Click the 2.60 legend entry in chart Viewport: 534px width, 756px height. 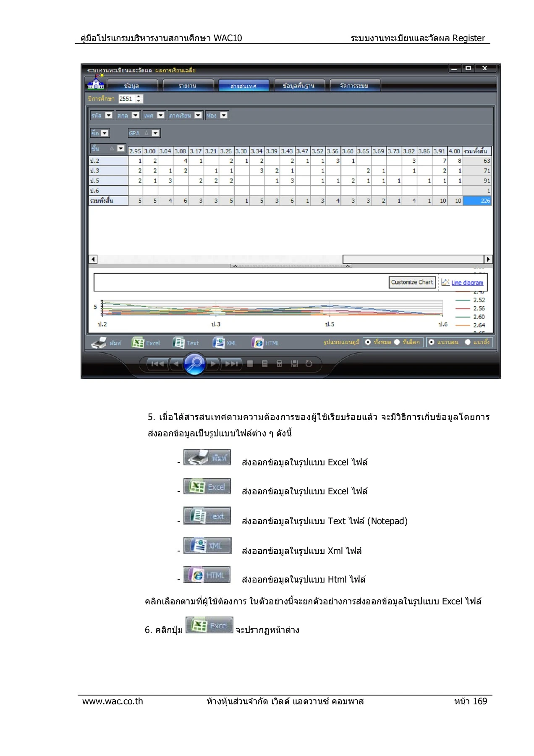[470, 317]
